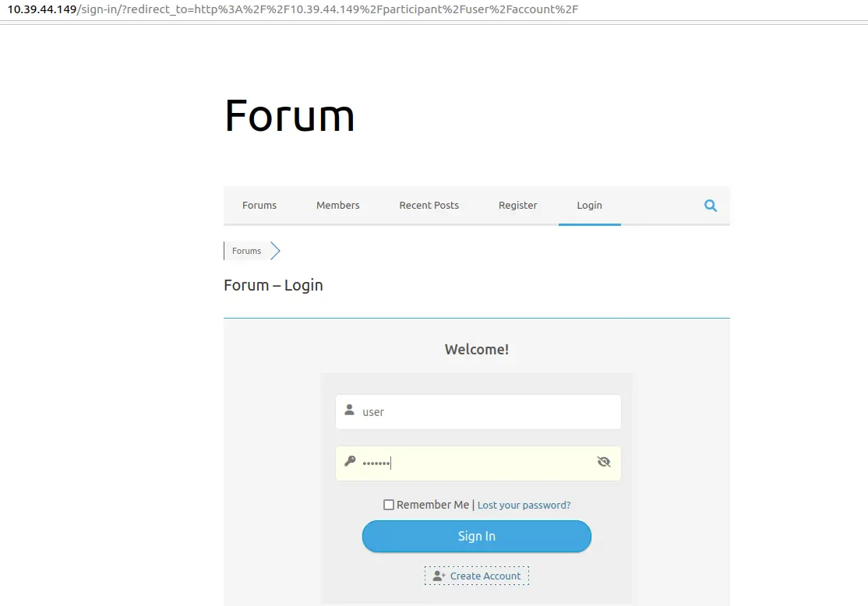Screen dimensions: 868x606
Task: Click the browser address bar URL
Action: coord(292,9)
